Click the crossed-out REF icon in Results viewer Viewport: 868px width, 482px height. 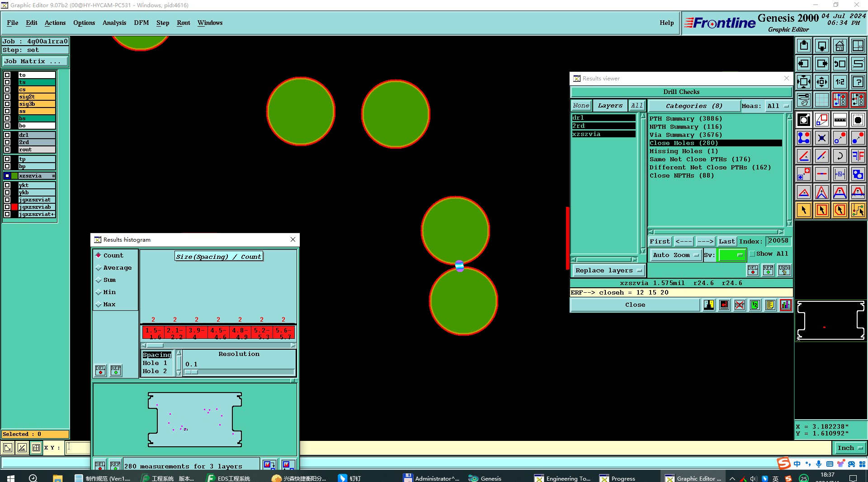[740, 305]
